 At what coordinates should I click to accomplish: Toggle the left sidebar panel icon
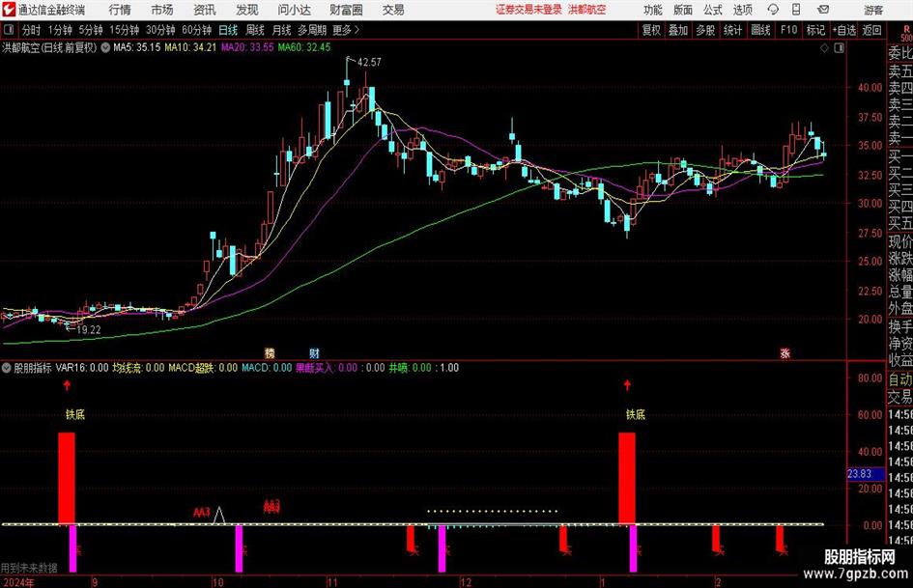(x=8, y=30)
